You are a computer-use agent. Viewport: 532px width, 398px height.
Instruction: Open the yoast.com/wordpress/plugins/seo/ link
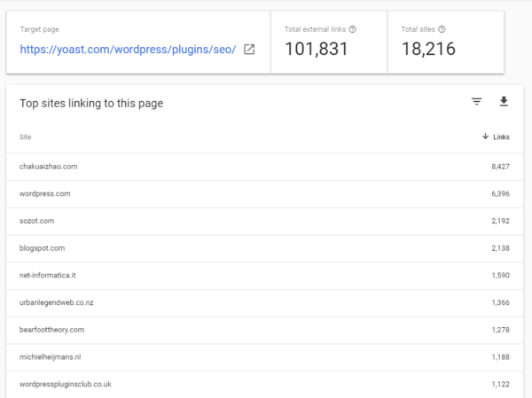[x=128, y=50]
